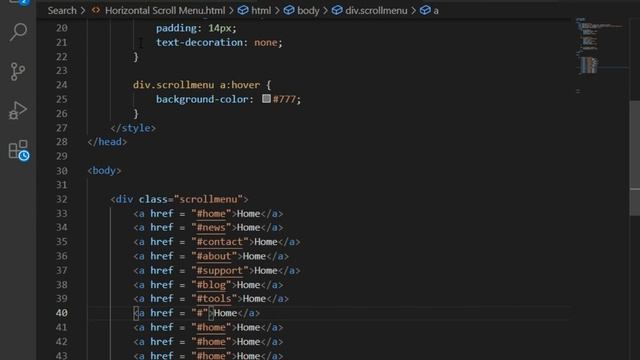The image size is (640, 360).
Task: Open the Source Control view
Action: (18, 71)
